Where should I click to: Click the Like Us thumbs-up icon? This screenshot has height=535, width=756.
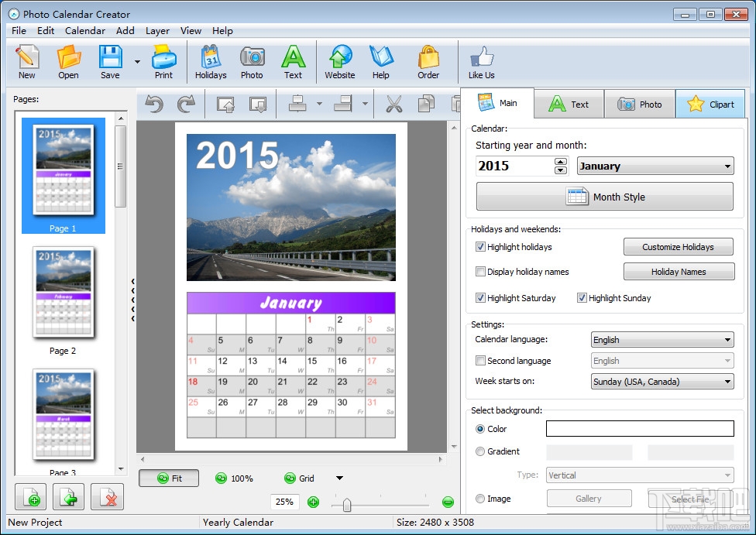coord(481,62)
